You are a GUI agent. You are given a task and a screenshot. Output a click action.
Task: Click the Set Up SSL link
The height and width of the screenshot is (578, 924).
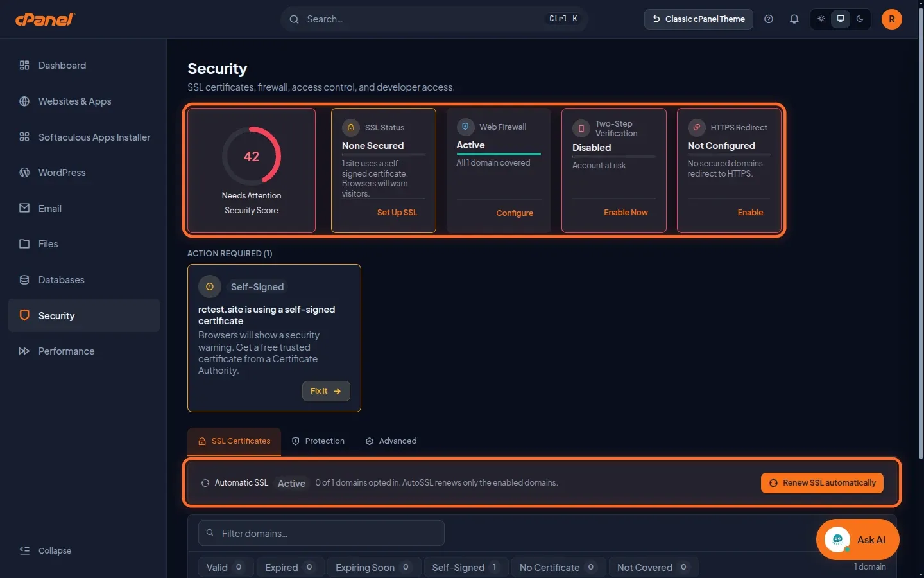point(397,213)
